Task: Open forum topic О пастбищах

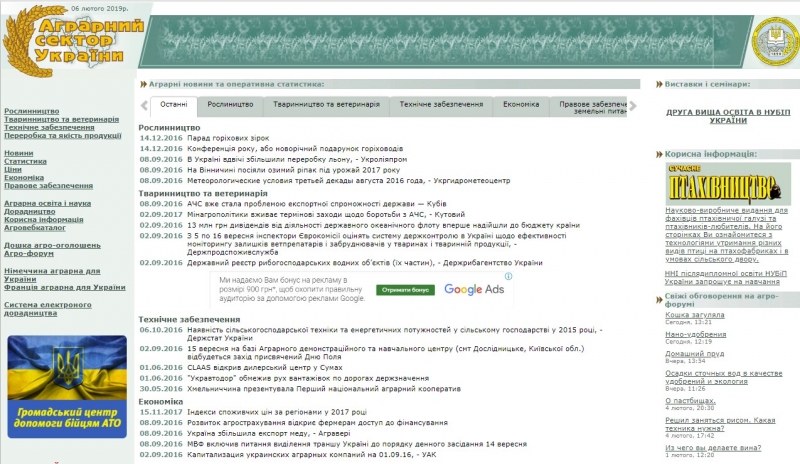Action: coord(690,400)
